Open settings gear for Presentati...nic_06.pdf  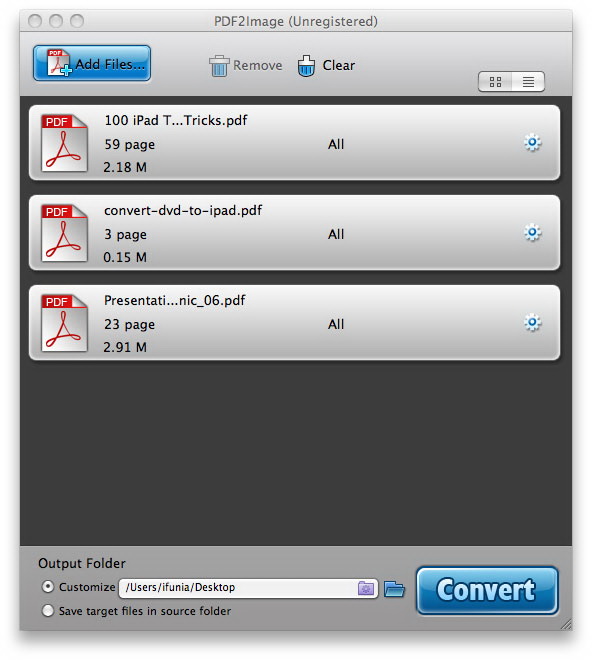coord(532,322)
